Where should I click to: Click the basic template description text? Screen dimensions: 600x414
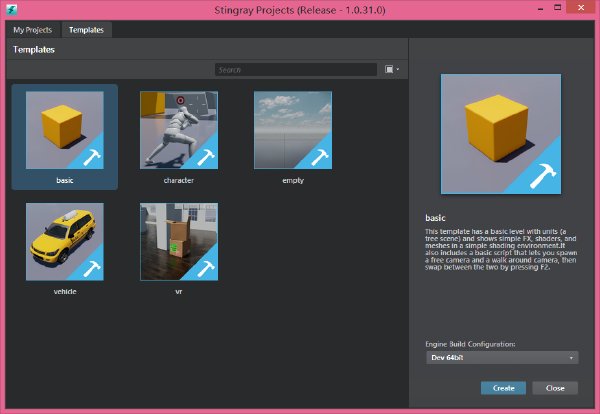click(501, 249)
